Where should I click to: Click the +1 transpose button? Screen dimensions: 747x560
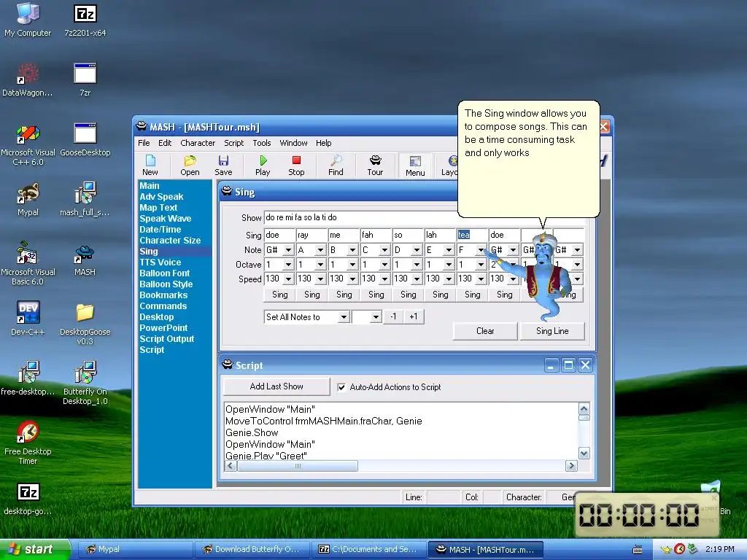tap(414, 316)
